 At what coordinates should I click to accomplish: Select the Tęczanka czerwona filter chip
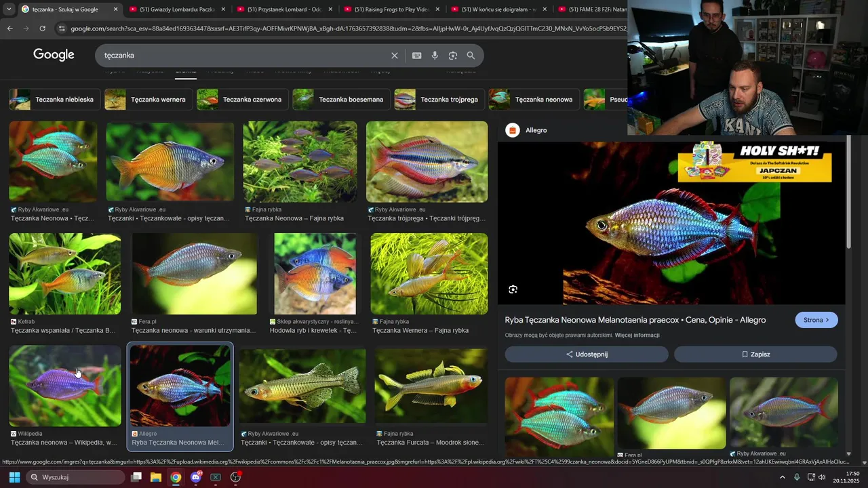pos(243,99)
